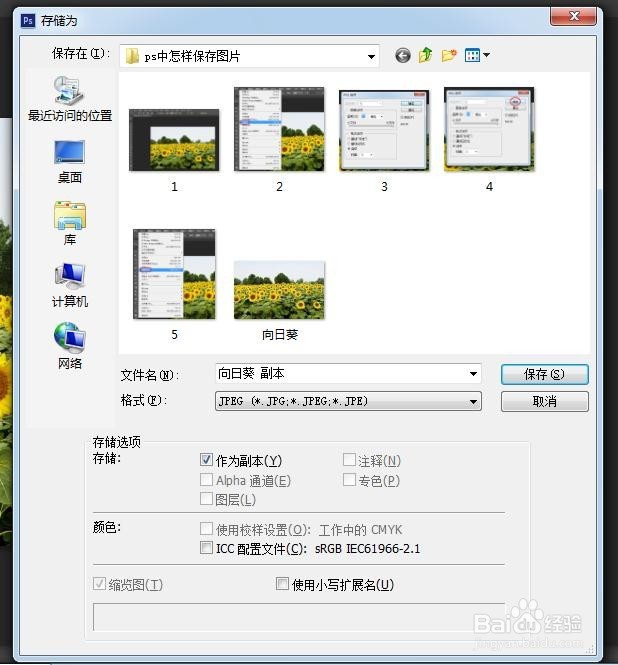This screenshot has height=665, width=618.
Task: Click the Back navigation arrow icon
Action: (x=403, y=55)
